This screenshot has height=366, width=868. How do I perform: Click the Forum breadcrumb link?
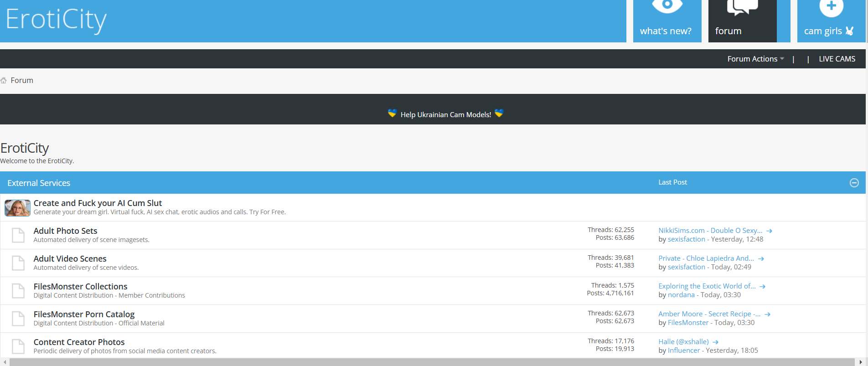[22, 80]
